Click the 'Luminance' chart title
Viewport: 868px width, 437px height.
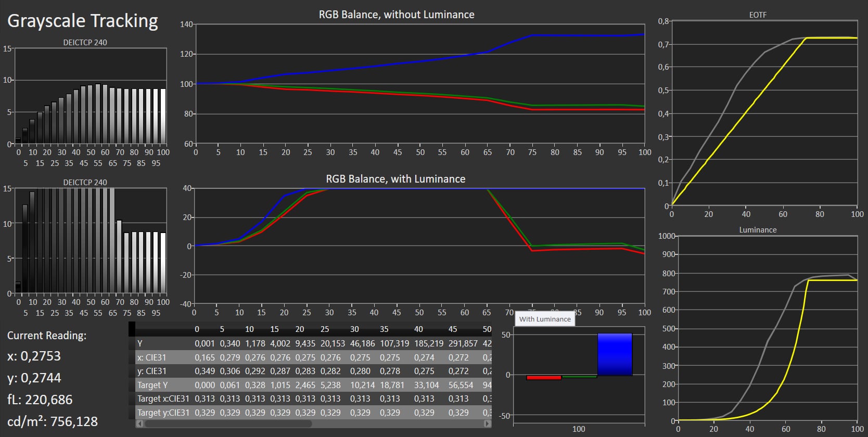click(758, 229)
